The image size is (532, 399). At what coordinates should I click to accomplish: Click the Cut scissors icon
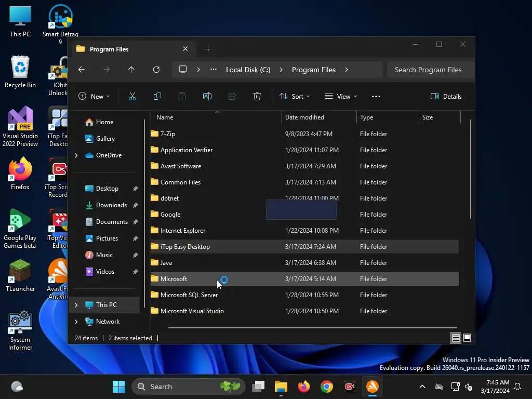point(132,96)
